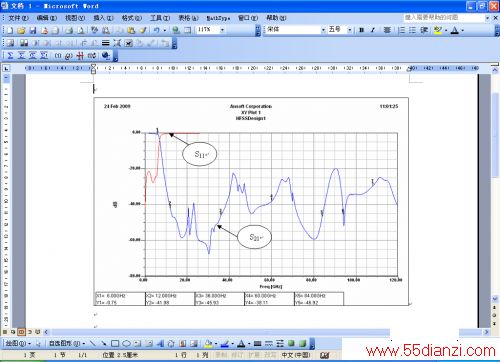Toggle Bold formatting
Screen dimensions: 500x362
click(361, 30)
